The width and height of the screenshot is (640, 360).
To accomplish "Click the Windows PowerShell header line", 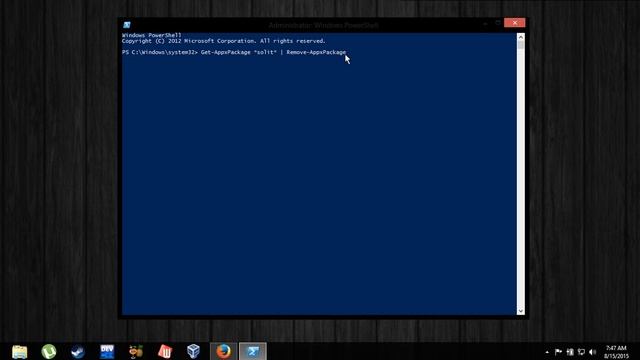I will (151, 35).
